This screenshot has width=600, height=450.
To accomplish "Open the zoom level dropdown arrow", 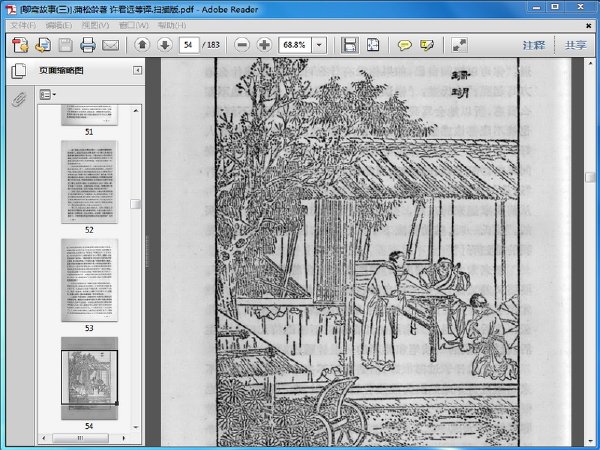I will [319, 45].
